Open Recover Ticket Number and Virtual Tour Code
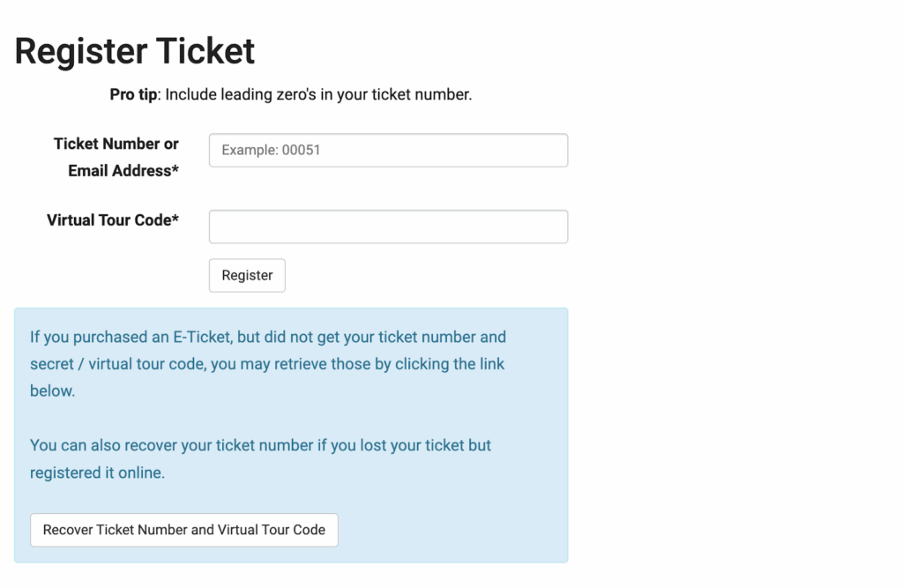The height and width of the screenshot is (588, 903). 184,530
